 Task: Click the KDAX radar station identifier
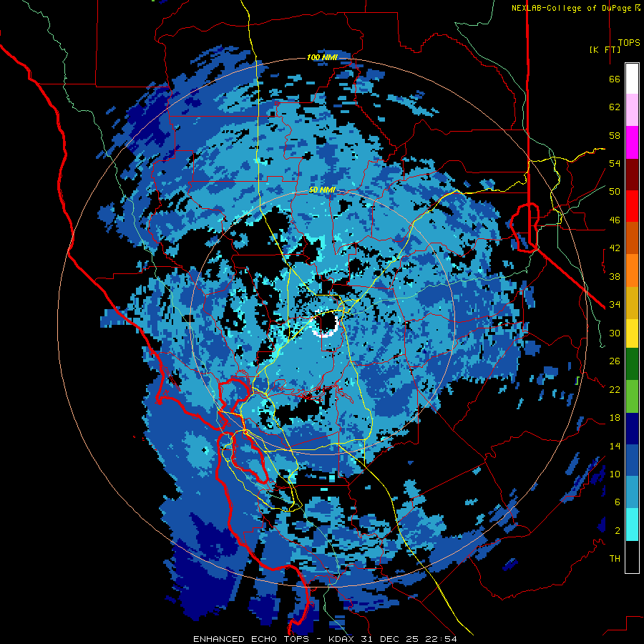pyautogui.click(x=343, y=639)
